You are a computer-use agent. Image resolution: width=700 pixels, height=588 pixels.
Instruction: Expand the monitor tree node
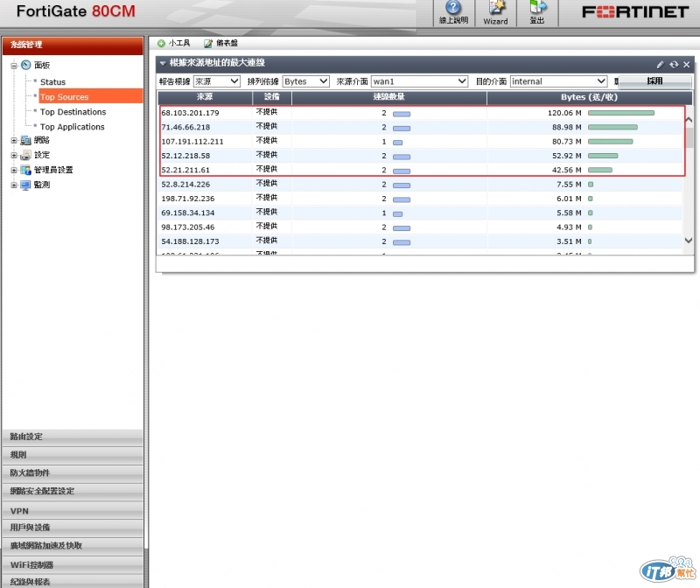tap(14, 185)
